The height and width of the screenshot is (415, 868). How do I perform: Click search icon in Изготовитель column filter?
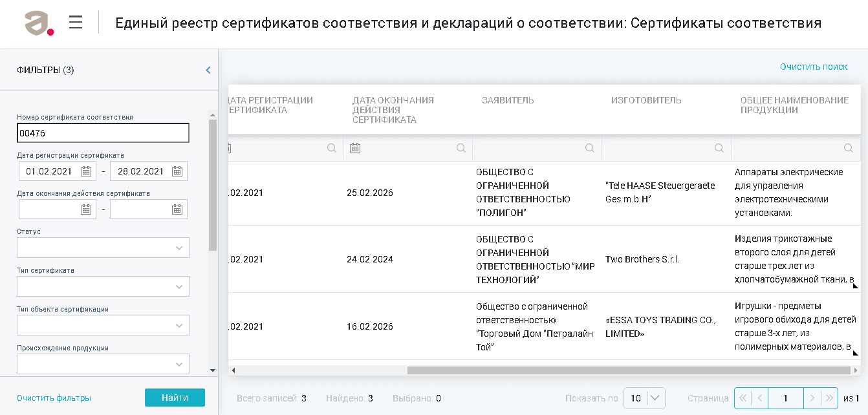point(719,148)
